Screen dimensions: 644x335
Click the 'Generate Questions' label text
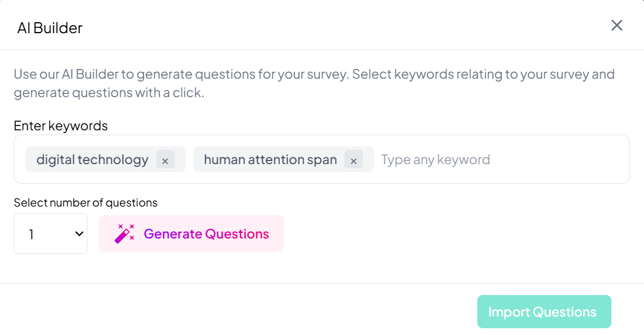(x=206, y=234)
